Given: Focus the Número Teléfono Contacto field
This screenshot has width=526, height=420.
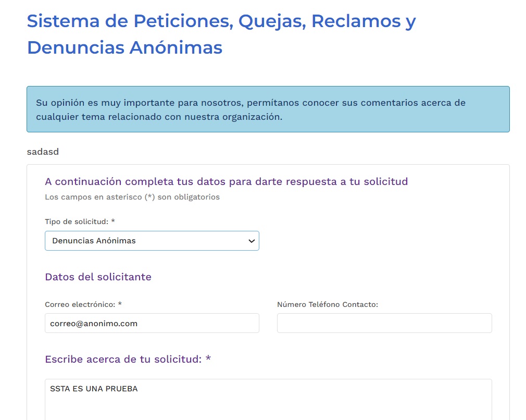Looking at the screenshot, I should (384, 323).
